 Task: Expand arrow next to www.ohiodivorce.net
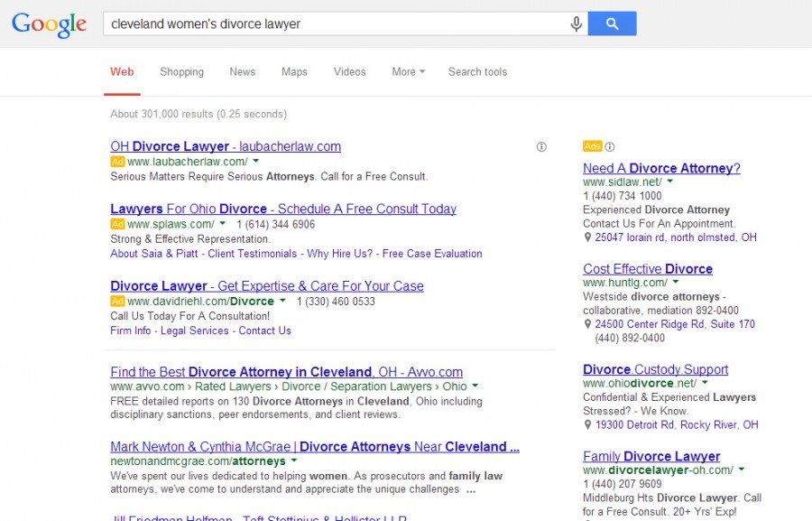[x=705, y=383]
